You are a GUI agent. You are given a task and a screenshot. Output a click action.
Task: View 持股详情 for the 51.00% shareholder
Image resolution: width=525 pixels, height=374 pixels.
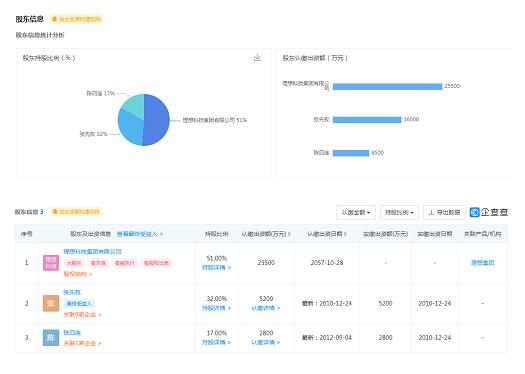(x=216, y=268)
